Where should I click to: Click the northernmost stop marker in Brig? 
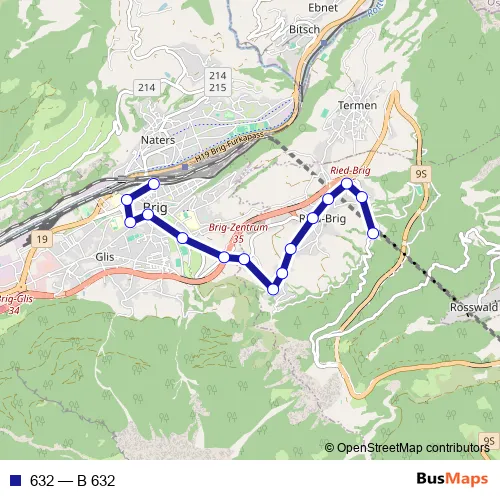click(154, 184)
